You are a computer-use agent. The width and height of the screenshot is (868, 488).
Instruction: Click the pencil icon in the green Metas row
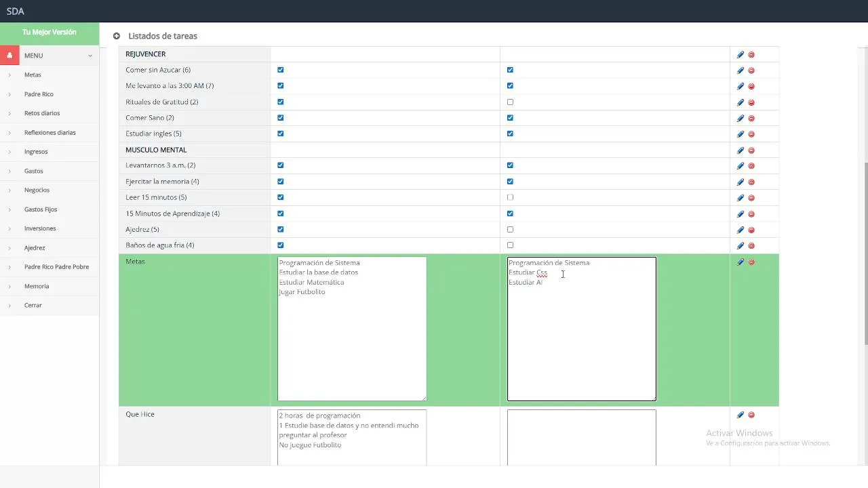pos(741,262)
